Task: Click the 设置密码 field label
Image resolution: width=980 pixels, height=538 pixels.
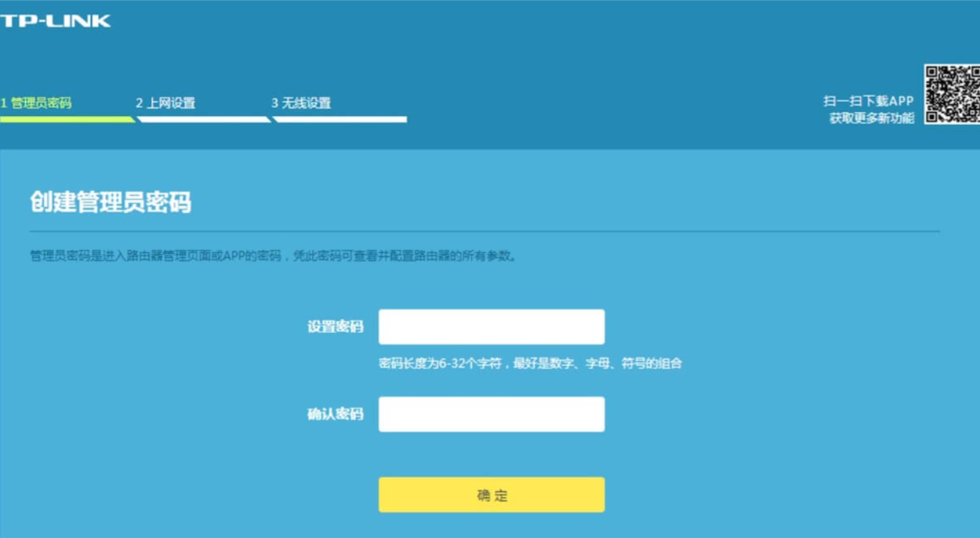Action: tap(335, 327)
